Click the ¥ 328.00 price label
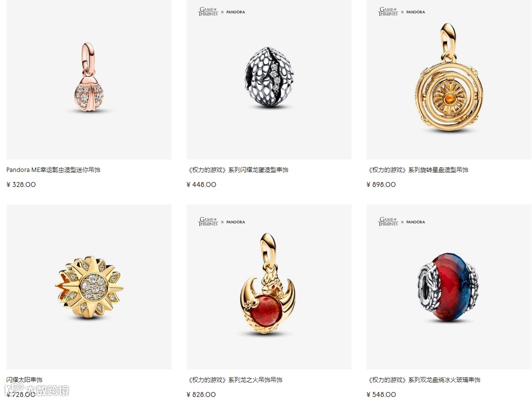Image resolution: width=532 pixels, height=400 pixels. (21, 184)
